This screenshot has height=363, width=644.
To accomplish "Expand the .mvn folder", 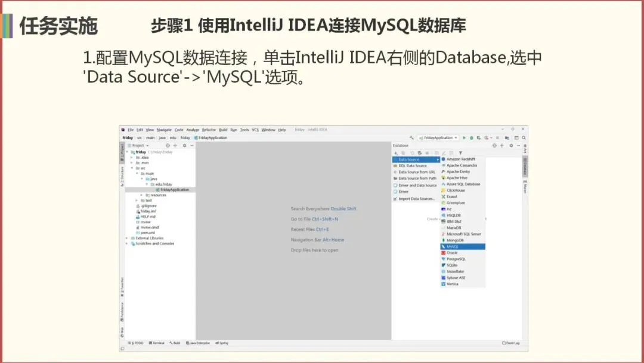I will point(132,163).
